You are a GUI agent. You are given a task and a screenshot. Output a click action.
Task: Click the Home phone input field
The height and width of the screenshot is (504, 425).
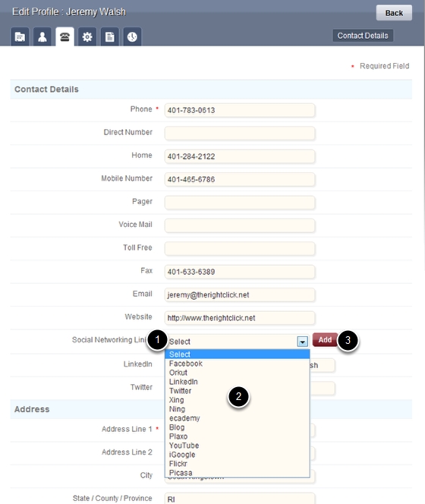[240, 156]
